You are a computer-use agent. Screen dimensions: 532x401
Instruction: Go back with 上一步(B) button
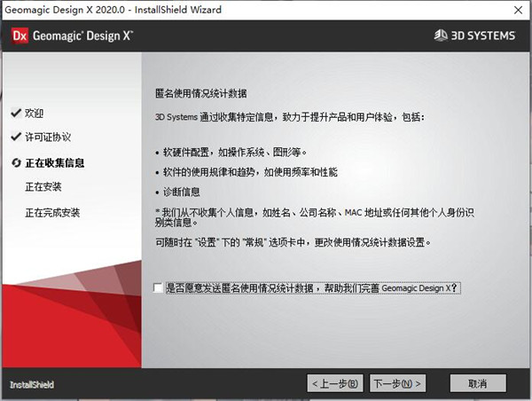point(335,383)
